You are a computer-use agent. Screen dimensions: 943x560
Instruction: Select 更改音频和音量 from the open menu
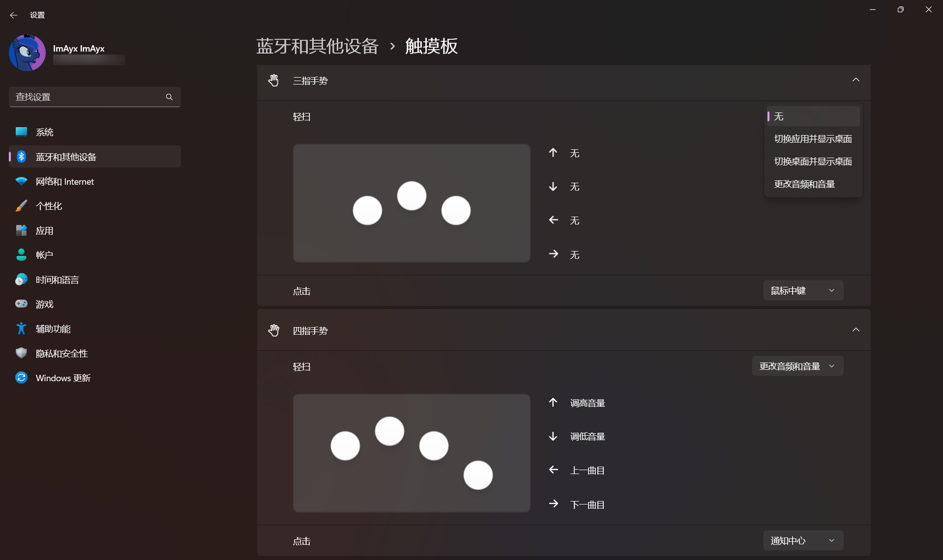pyautogui.click(x=804, y=183)
